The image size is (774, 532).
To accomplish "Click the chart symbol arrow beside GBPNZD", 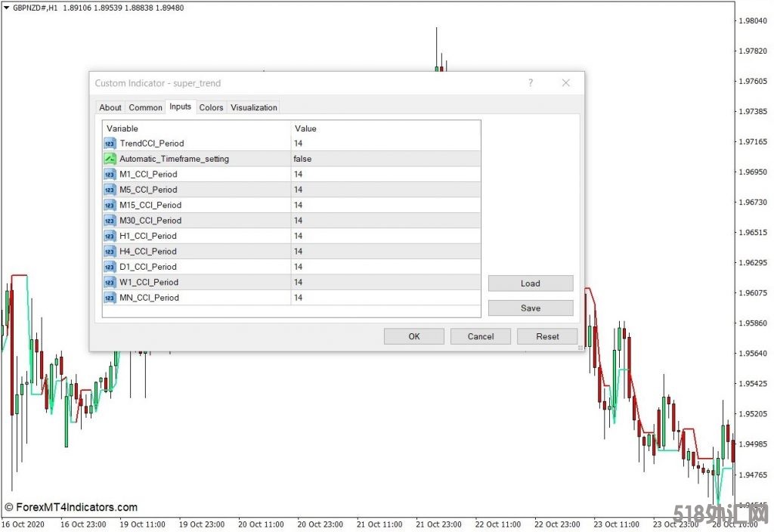I will (6, 8).
